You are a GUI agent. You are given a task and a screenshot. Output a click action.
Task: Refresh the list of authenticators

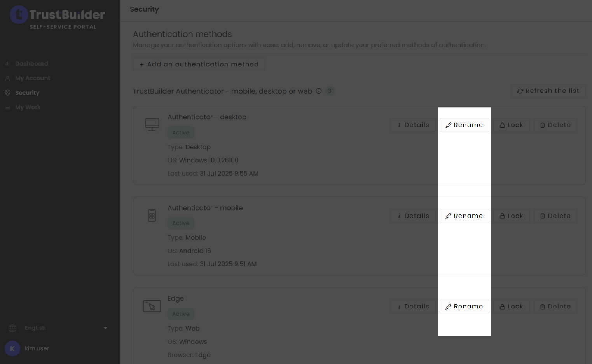click(548, 91)
